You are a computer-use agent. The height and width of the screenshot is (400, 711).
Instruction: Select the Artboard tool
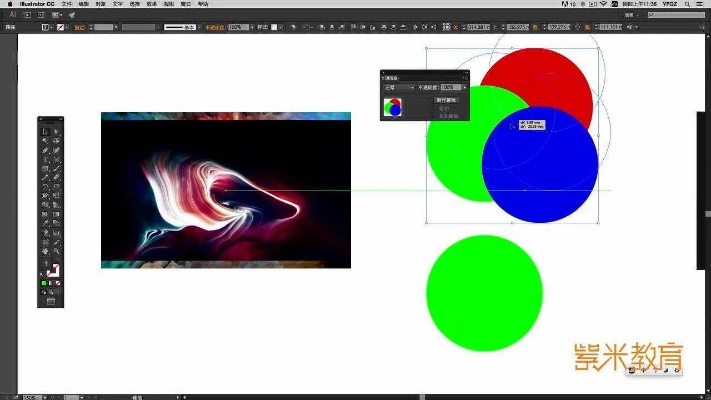[x=45, y=242]
